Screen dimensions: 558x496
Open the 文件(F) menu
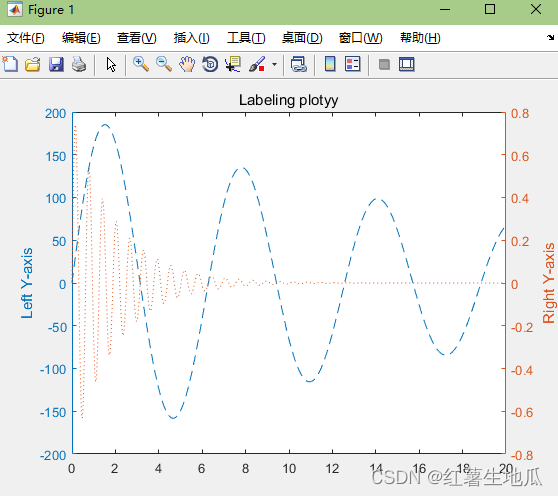(x=26, y=38)
